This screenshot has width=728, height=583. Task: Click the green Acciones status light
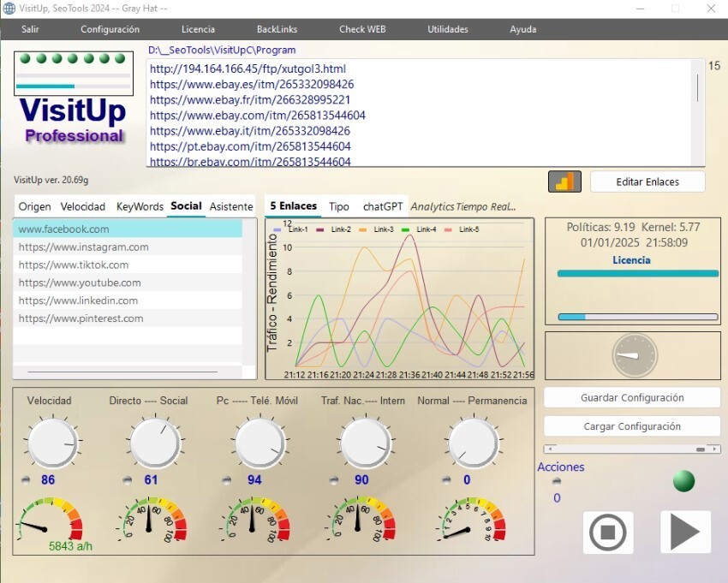[684, 481]
